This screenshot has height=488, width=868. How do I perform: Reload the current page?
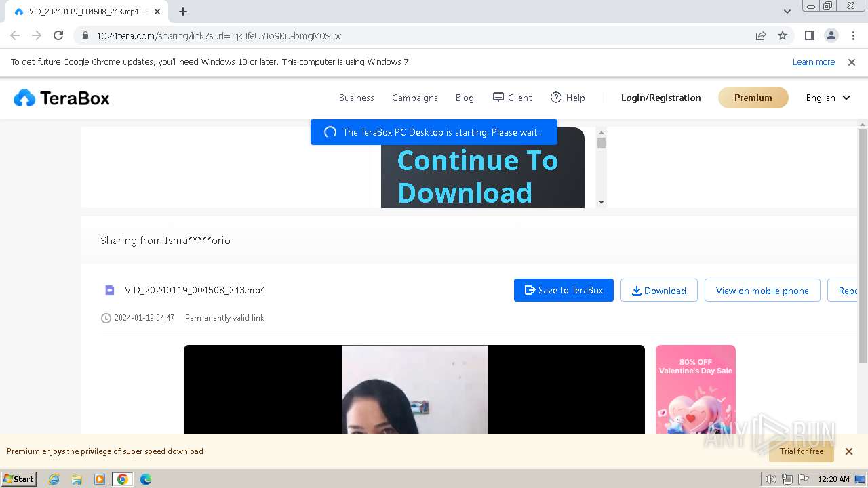click(x=58, y=36)
